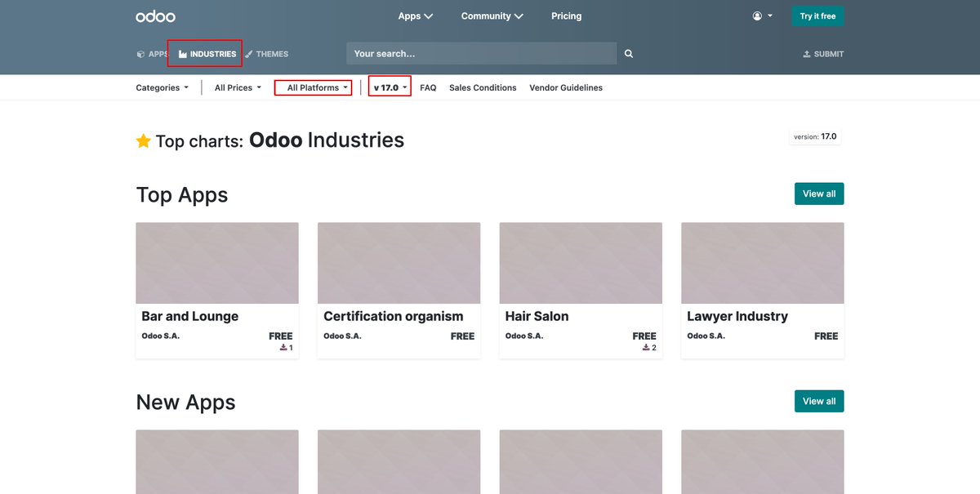Click the Odoo logo
The width and height of the screenshot is (980, 494).
[x=155, y=16]
